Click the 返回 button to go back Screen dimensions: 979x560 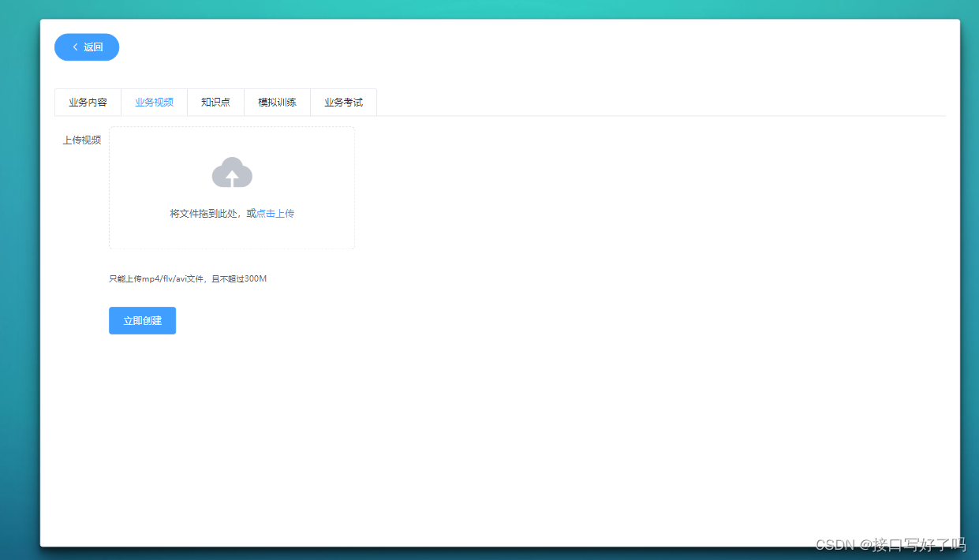coord(87,47)
